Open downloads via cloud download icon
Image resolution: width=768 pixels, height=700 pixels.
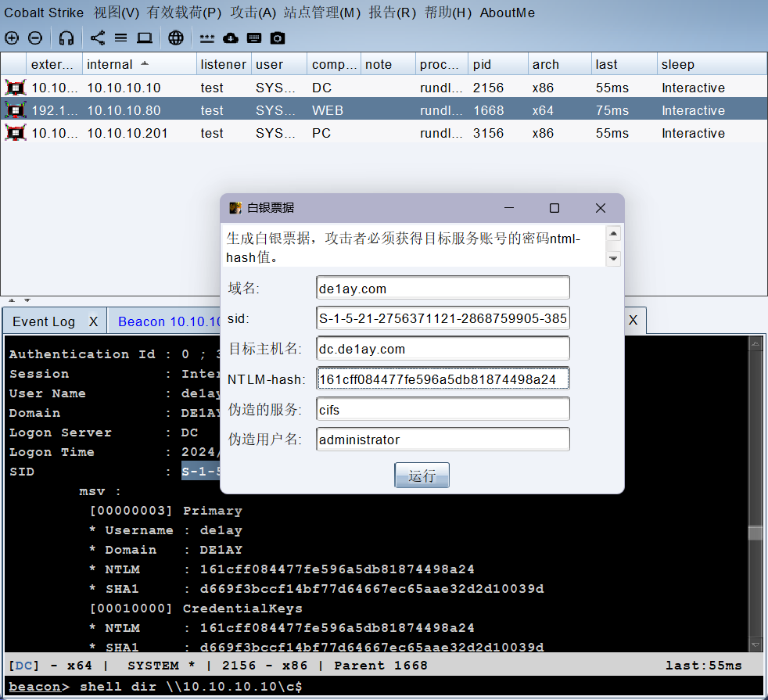[x=231, y=38]
